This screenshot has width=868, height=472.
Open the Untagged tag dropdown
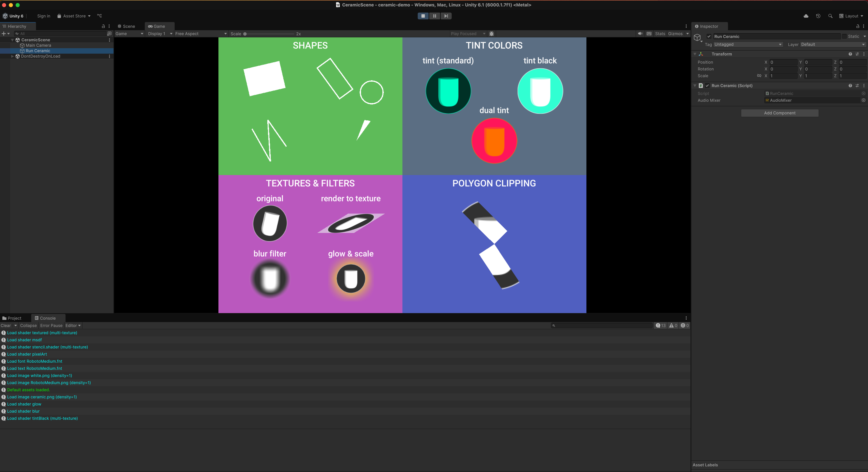click(x=748, y=44)
